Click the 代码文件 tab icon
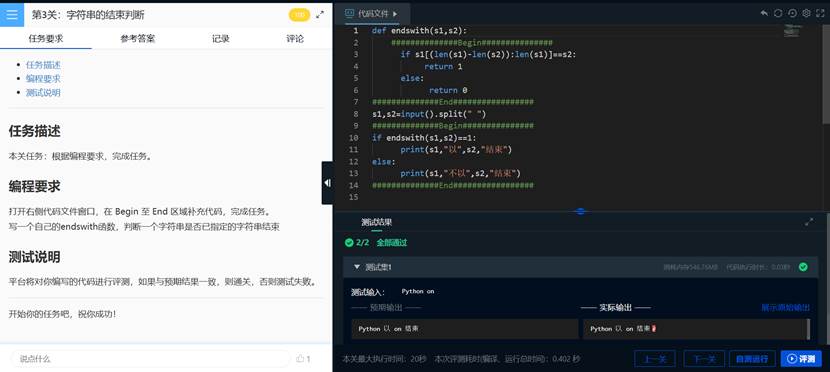The image size is (830, 372). [x=349, y=14]
